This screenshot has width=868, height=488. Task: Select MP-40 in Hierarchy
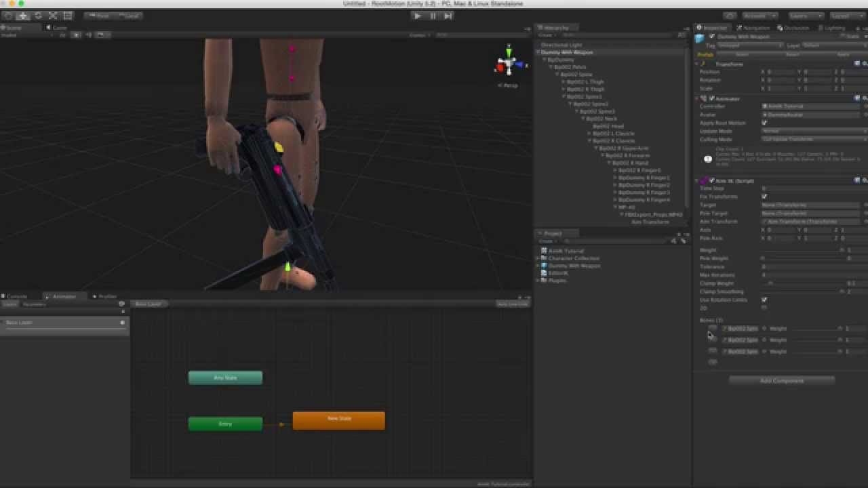tap(627, 207)
